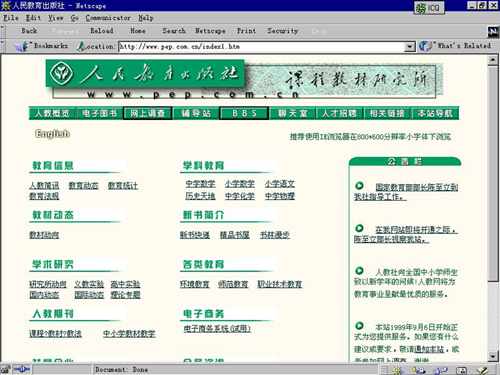Open the 中学数学 subject link
500x375 pixels.
[200, 184]
